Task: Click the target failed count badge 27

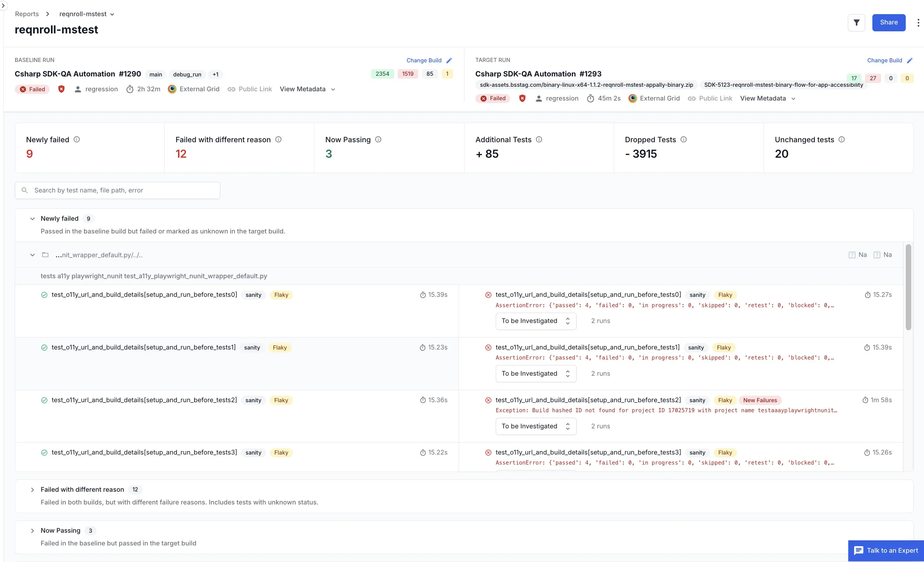Action: (873, 78)
